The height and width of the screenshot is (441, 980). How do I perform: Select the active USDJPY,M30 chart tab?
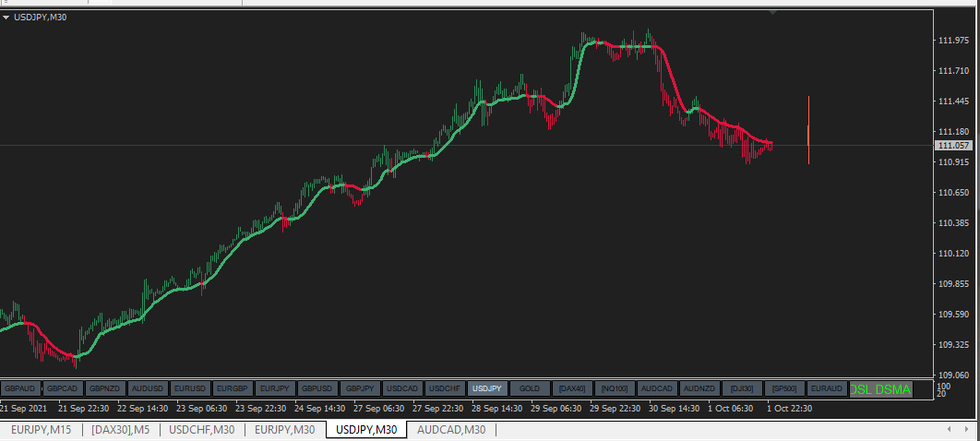click(366, 430)
